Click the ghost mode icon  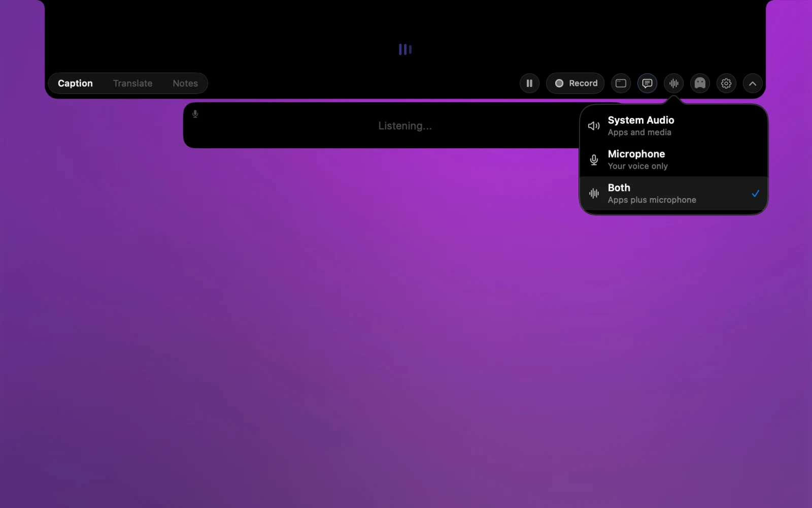pyautogui.click(x=700, y=83)
